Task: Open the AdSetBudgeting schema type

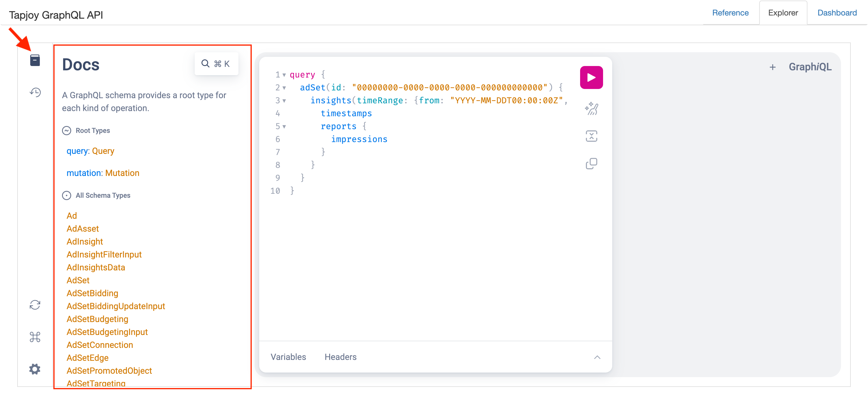Action: [97, 319]
